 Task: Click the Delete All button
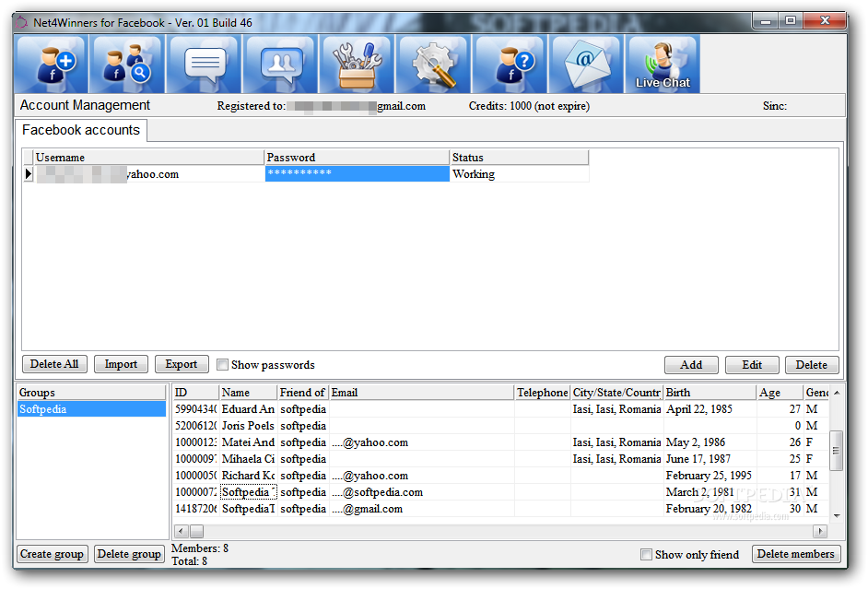[x=54, y=364]
